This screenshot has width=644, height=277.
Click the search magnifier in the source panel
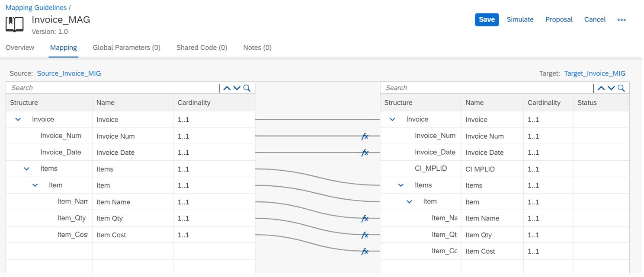247,88
